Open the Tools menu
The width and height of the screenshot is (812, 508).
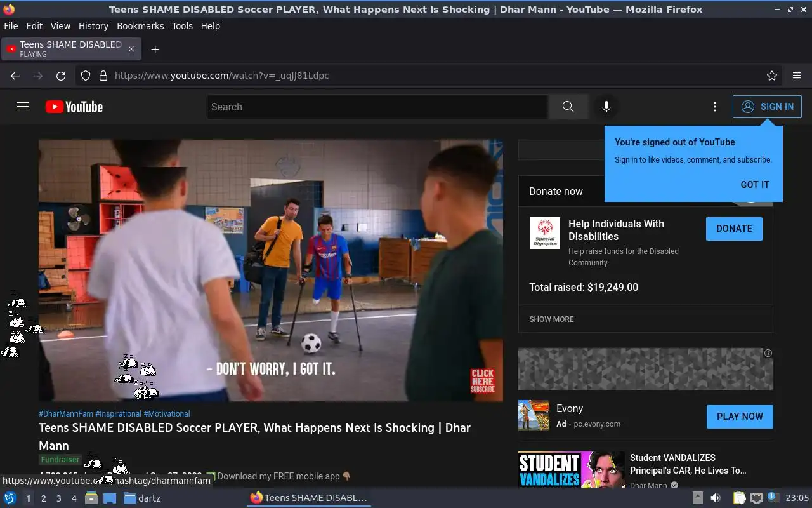pos(182,26)
